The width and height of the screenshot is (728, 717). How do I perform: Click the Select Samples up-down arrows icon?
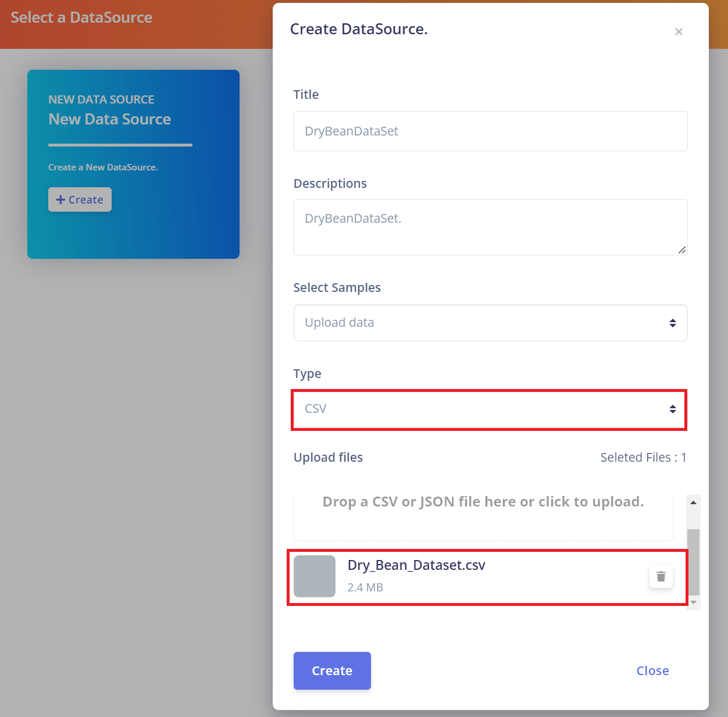click(673, 323)
